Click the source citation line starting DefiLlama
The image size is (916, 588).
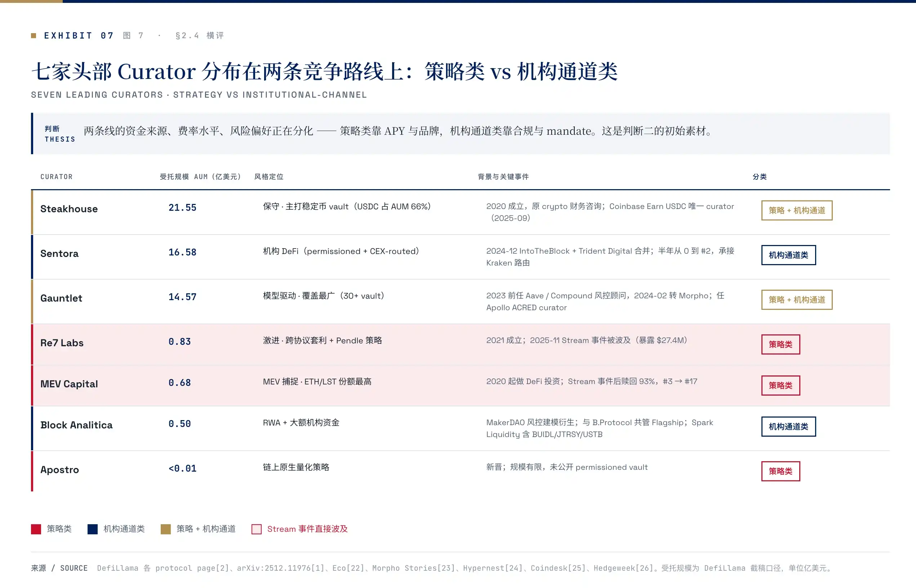(465, 569)
